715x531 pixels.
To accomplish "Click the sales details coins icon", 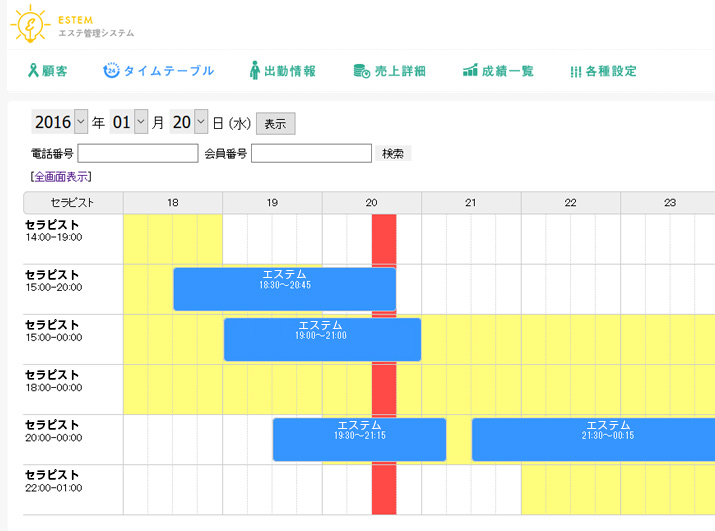I will (361, 71).
